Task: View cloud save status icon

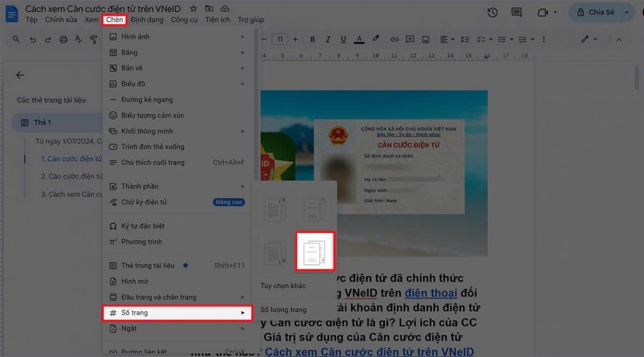Action: (225, 8)
